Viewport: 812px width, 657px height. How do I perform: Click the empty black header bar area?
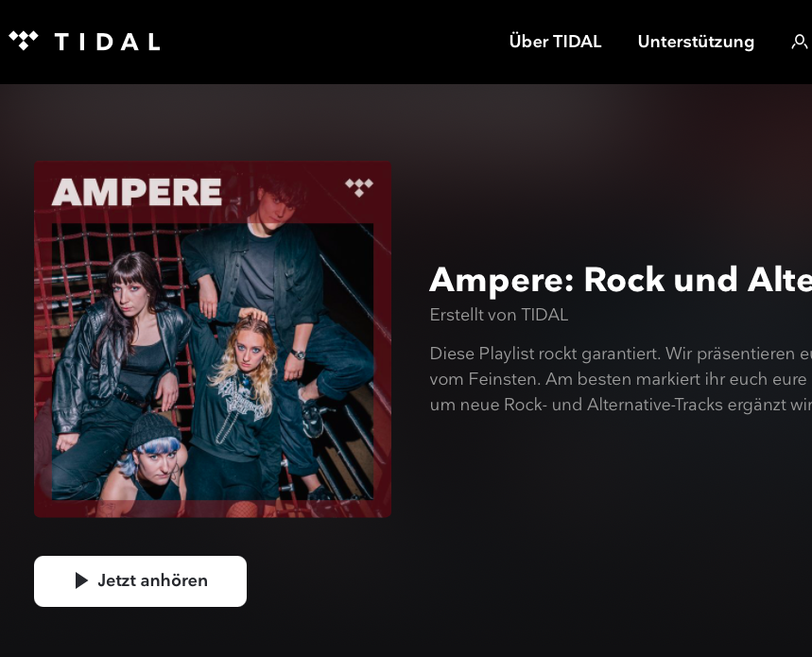tap(332, 42)
